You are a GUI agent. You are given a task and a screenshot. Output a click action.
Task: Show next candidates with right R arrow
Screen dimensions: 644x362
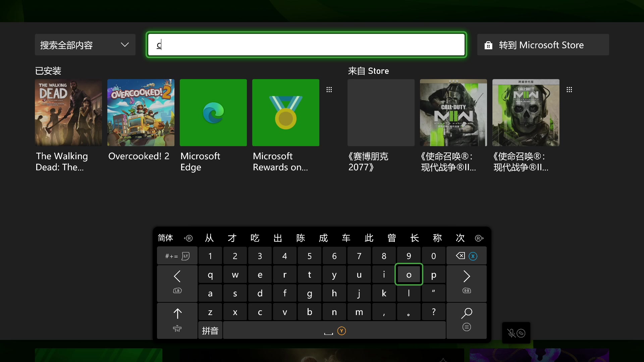coord(479,238)
